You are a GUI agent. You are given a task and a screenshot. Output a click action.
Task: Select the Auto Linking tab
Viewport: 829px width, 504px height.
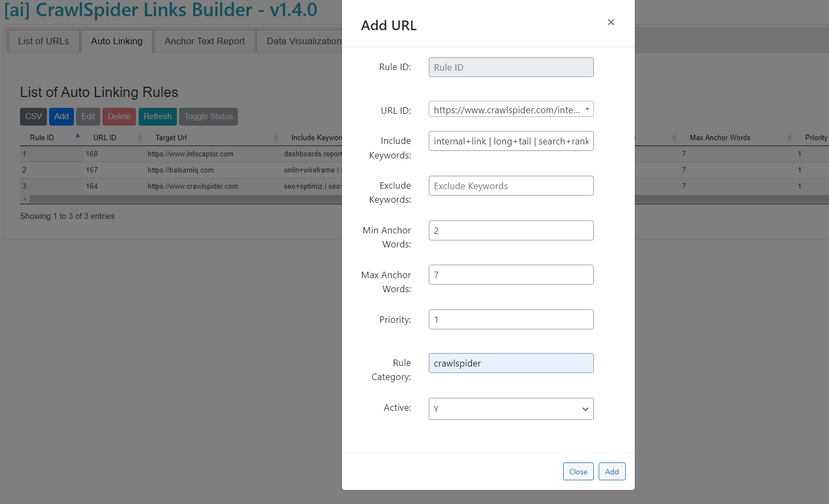(116, 41)
